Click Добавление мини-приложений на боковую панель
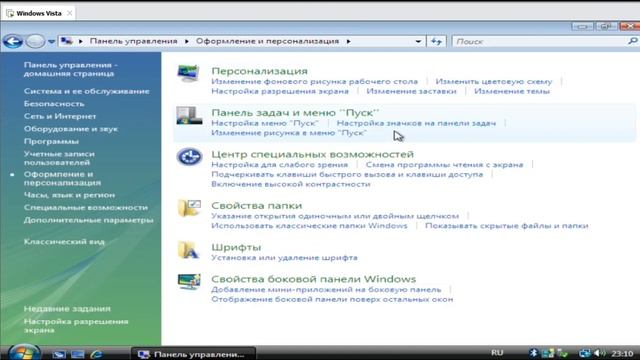640x360 pixels. 326,290
